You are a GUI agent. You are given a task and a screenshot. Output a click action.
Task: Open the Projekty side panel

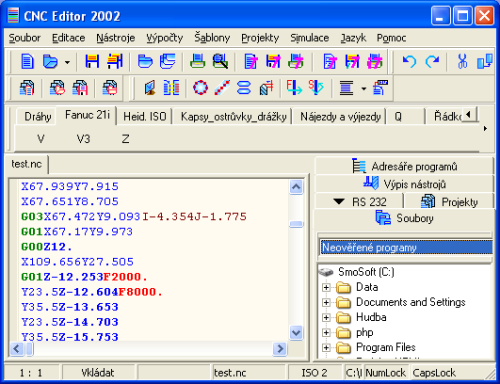(x=449, y=202)
